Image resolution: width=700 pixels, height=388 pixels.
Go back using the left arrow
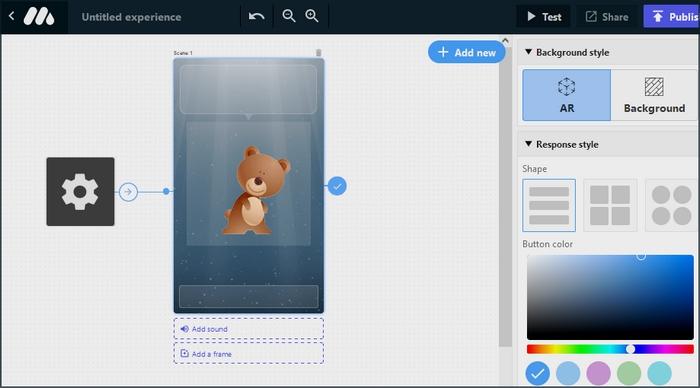12,17
